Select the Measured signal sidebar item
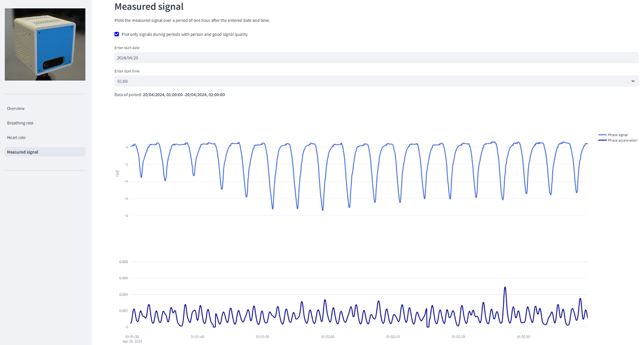Viewport: 644px width, 345px height. [22, 152]
